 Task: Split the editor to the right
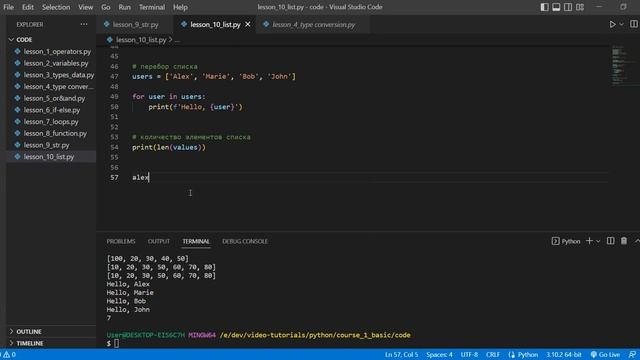coord(633,24)
